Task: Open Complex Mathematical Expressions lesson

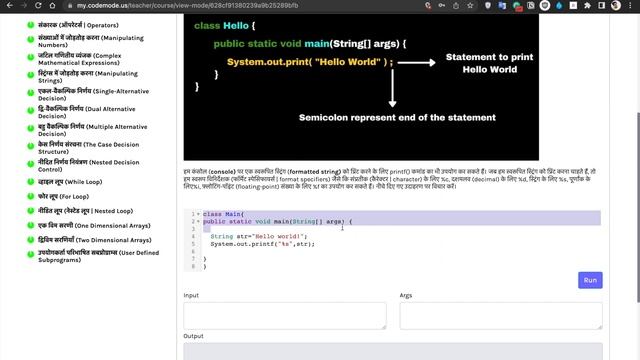Action: [80, 59]
